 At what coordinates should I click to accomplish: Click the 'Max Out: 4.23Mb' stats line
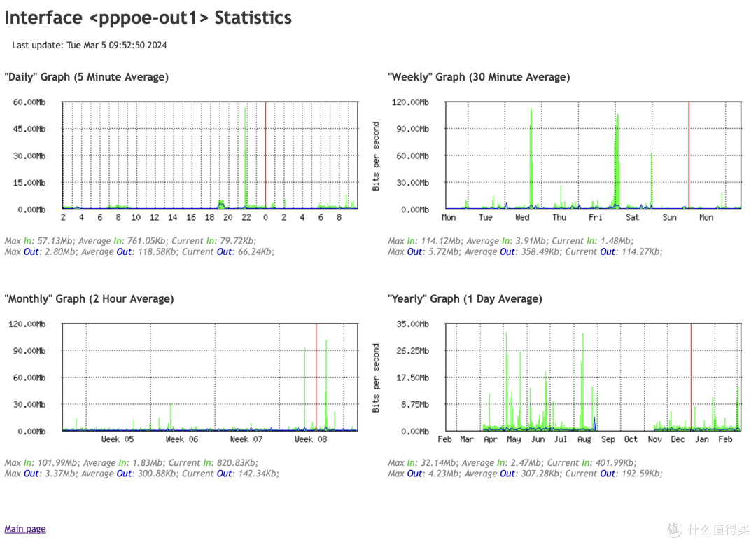pyautogui.click(x=525, y=474)
